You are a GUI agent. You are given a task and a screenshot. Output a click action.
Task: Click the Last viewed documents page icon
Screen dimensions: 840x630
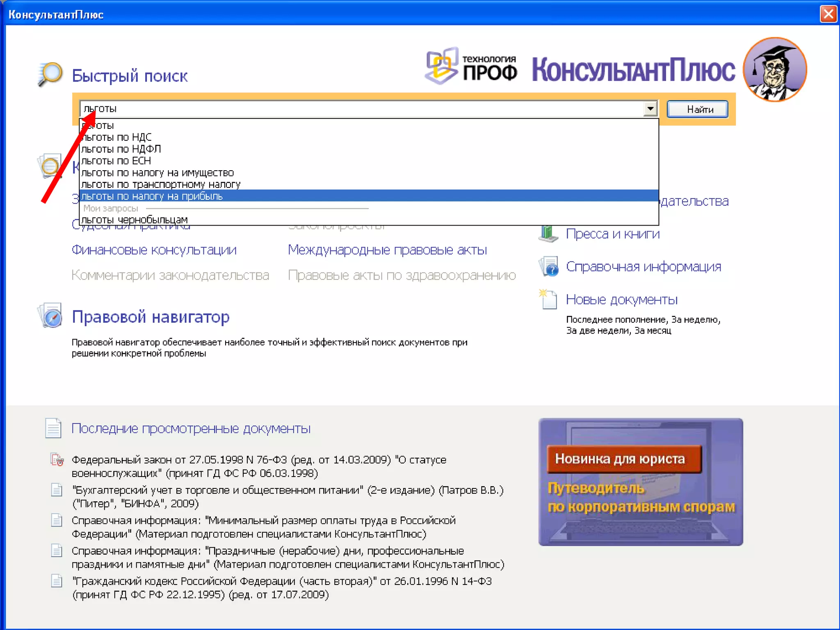tap(53, 428)
